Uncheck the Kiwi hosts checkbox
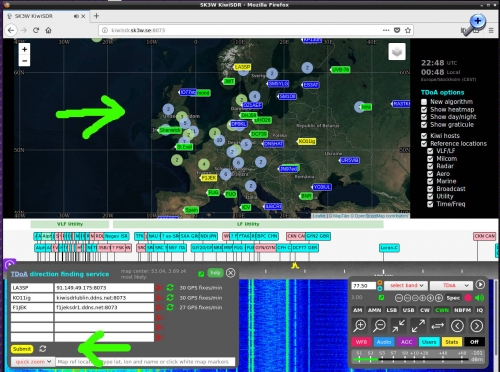The width and height of the screenshot is (500, 372). (424, 136)
